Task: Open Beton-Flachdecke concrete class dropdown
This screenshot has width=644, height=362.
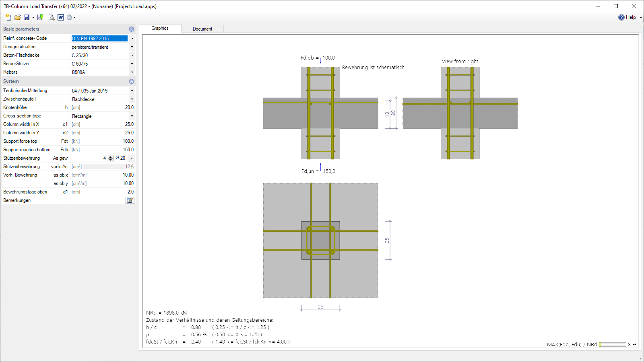Action: coord(132,55)
